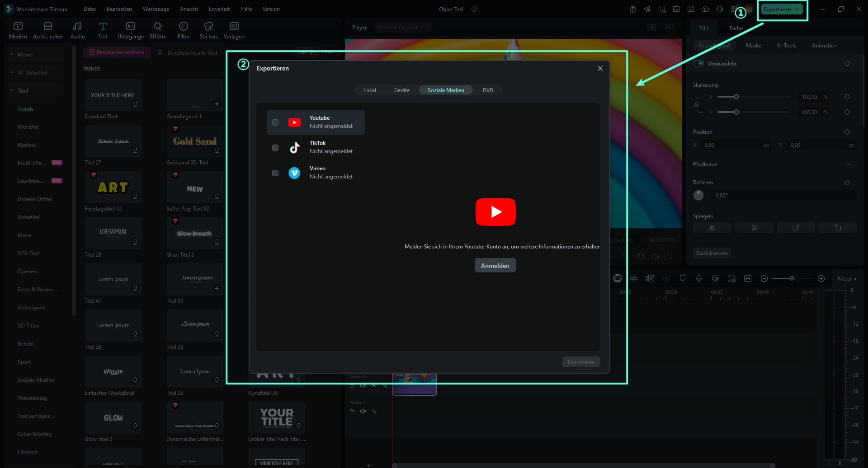Toggle the Rotieren keyframe diamond
868x468 pixels.
coord(847,183)
